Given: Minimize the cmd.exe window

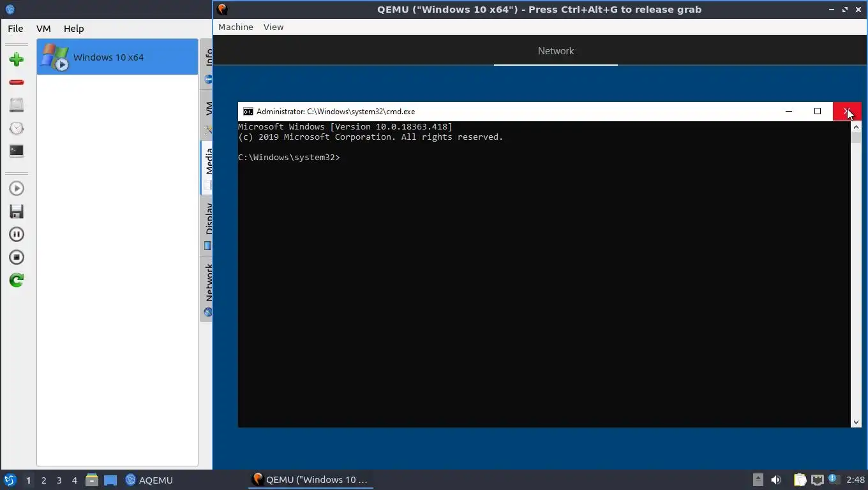Looking at the screenshot, I should point(789,111).
